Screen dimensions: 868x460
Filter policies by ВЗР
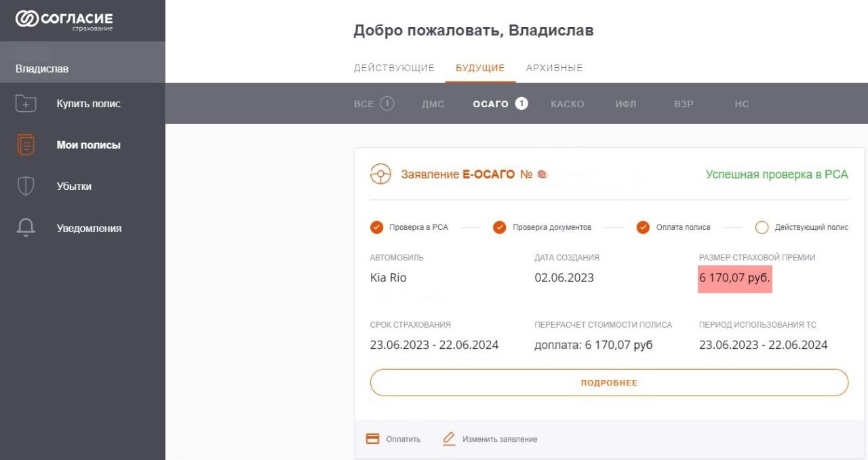click(684, 104)
